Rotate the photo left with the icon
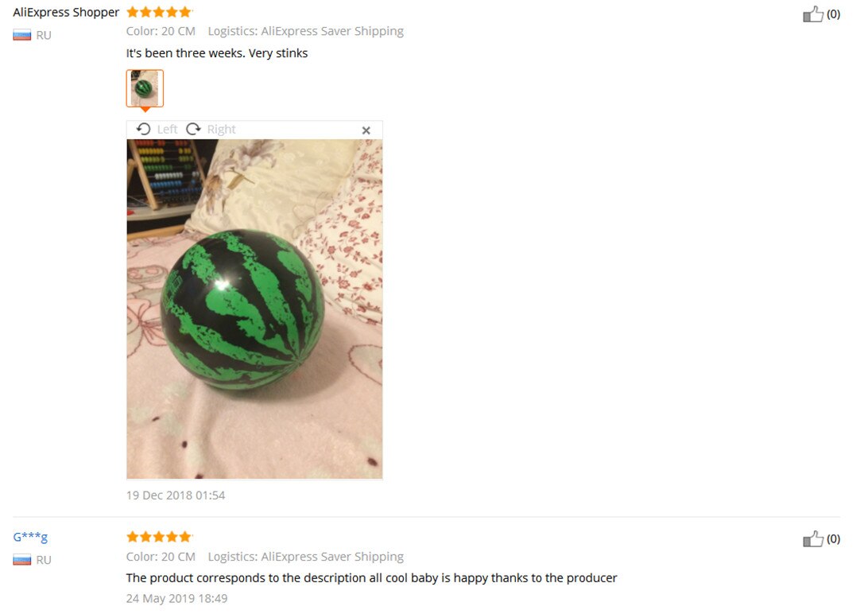The height and width of the screenshot is (614, 868). [x=143, y=129]
